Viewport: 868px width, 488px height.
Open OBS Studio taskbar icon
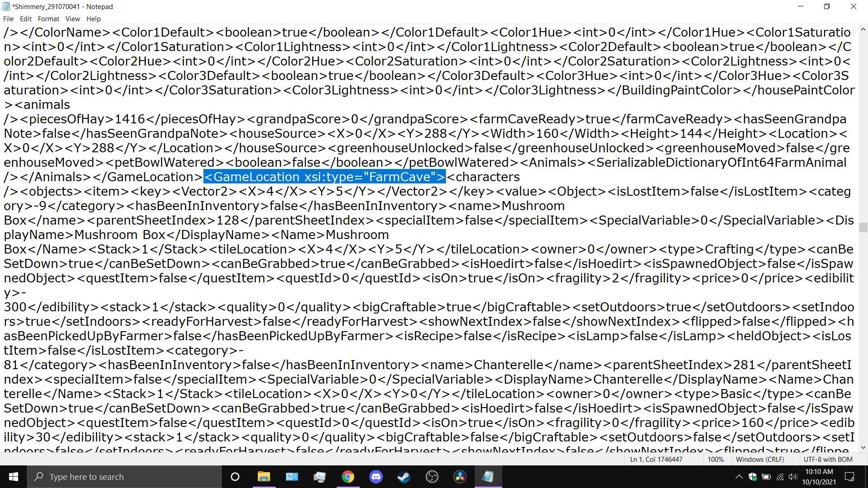(432, 477)
